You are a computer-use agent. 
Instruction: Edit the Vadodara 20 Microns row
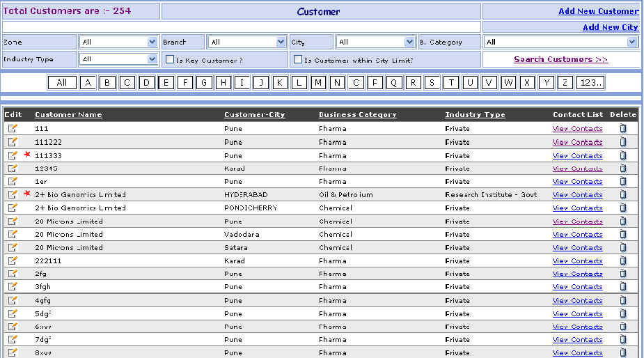click(x=13, y=235)
